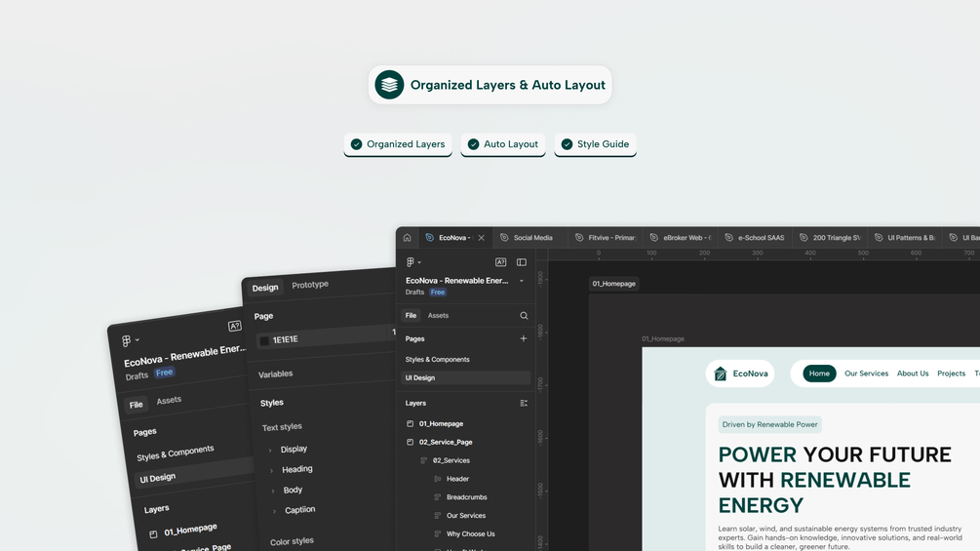Image resolution: width=980 pixels, height=551 pixels.
Task: Click the EcoNova house logo on the webpage
Action: point(720,374)
